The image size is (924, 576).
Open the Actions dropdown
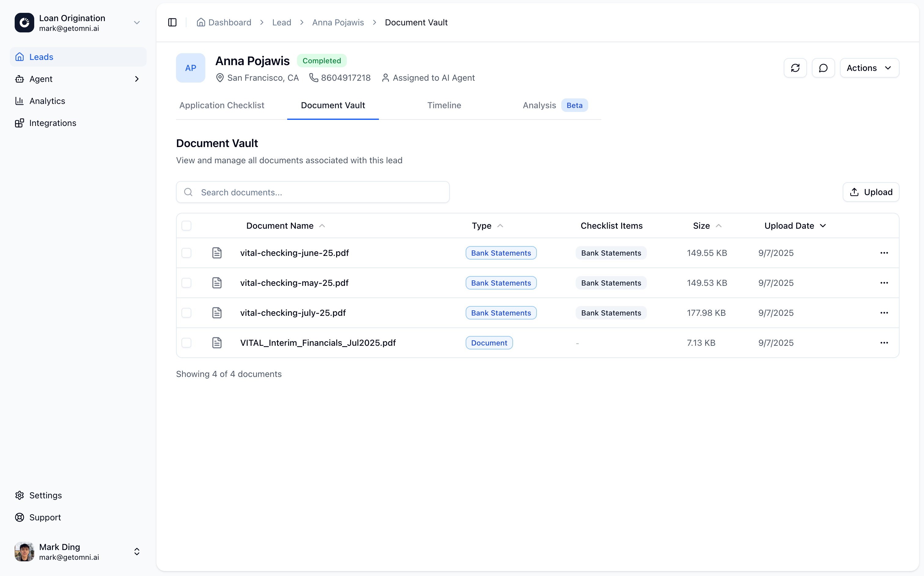tap(869, 68)
